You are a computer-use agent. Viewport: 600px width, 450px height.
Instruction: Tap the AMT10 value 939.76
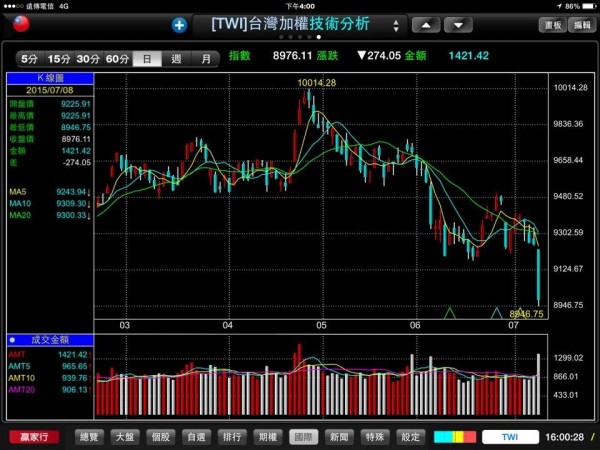tap(75, 378)
